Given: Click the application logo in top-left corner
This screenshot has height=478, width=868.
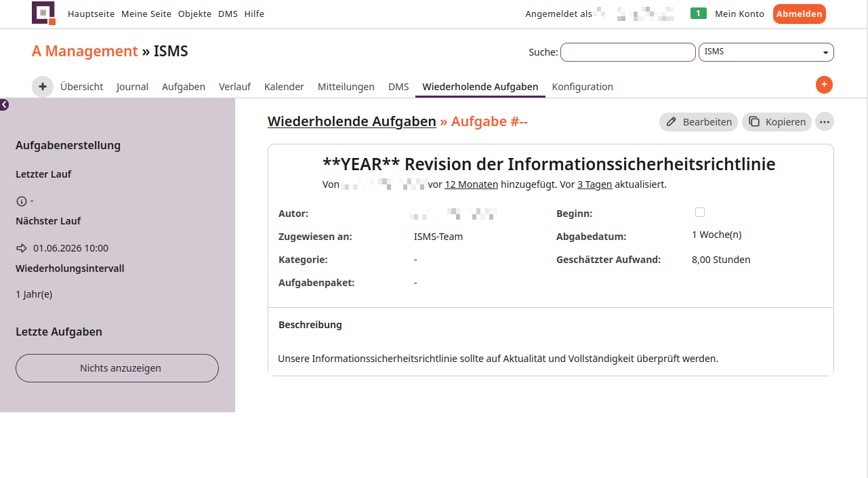Looking at the screenshot, I should (43, 14).
